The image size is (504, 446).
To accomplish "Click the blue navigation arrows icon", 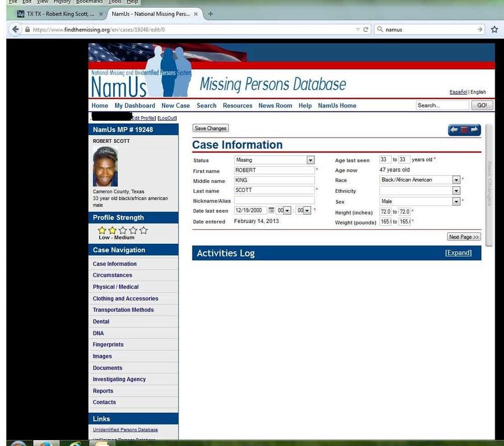I will point(464,130).
